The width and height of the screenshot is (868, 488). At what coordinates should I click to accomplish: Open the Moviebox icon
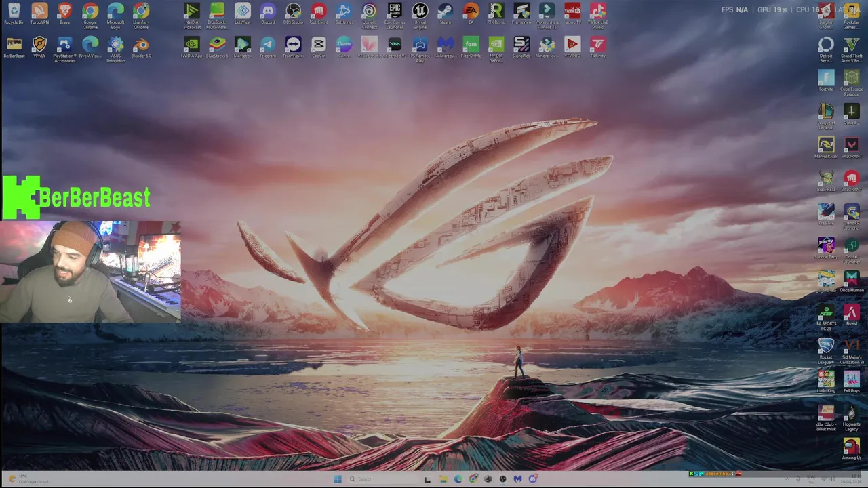point(243,47)
